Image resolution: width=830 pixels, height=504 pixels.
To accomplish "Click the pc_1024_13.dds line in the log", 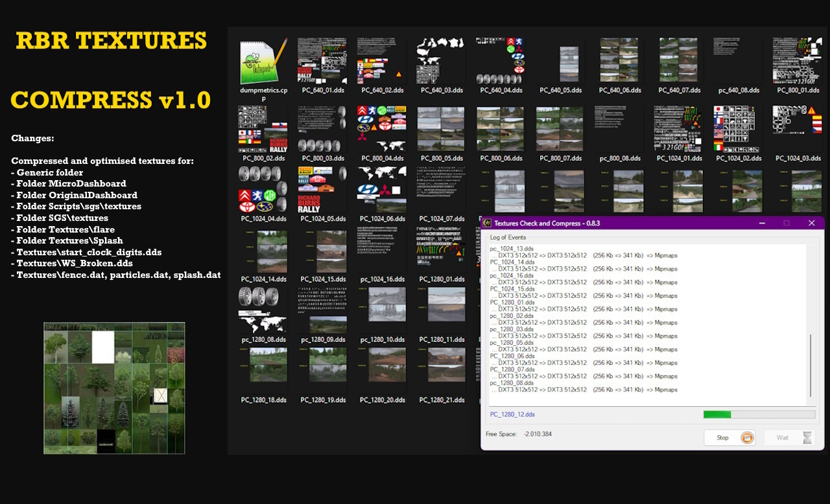I will click(512, 249).
